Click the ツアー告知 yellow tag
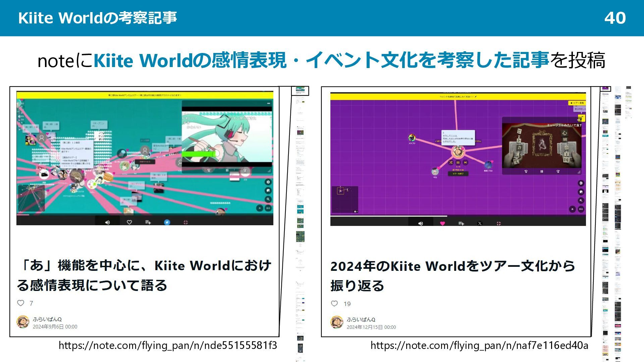The width and height of the screenshot is (644, 362). (577, 103)
